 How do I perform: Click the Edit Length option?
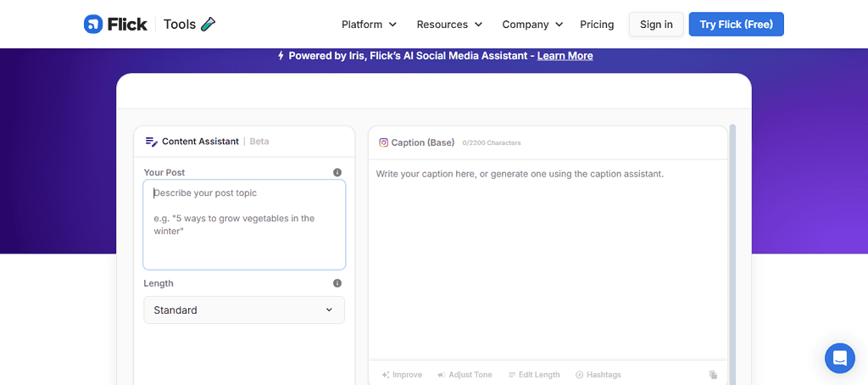[x=534, y=375]
